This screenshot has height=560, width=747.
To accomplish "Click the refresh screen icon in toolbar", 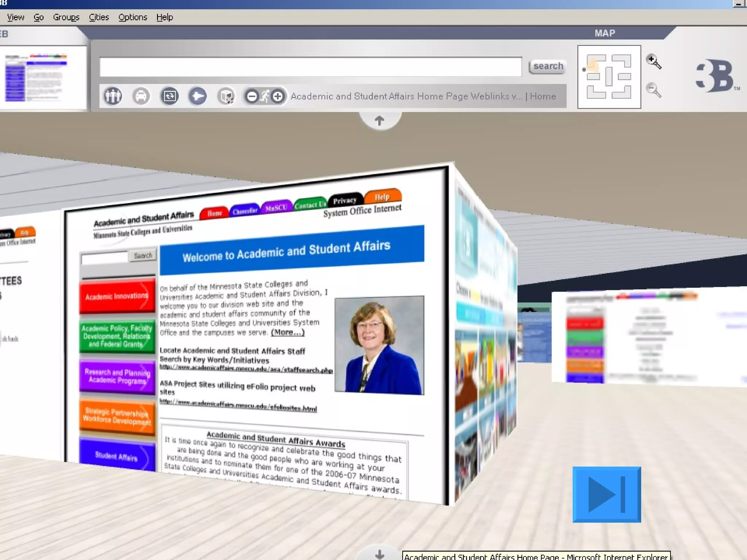I will point(170,96).
